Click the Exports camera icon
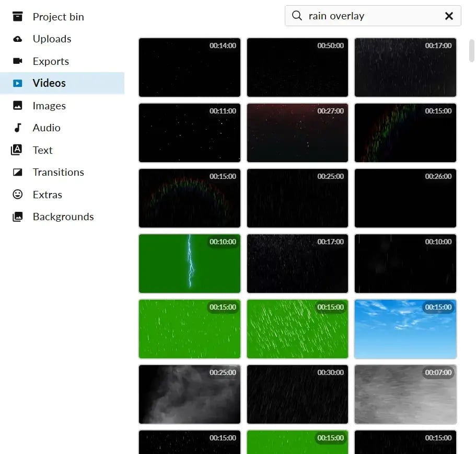 coord(18,61)
